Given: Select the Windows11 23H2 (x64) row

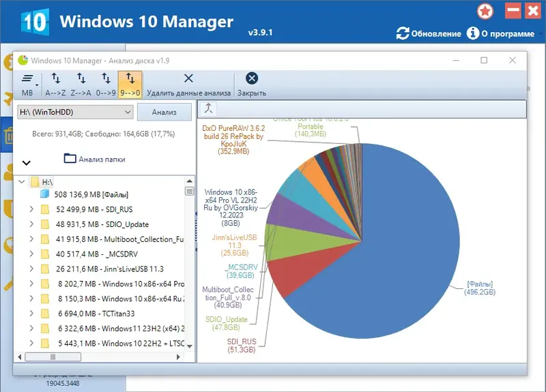Looking at the screenshot, I should pyautogui.click(x=121, y=329).
